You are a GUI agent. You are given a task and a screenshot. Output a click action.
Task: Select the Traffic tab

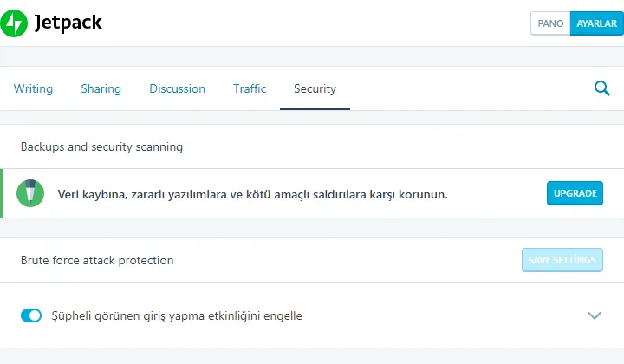pos(250,88)
